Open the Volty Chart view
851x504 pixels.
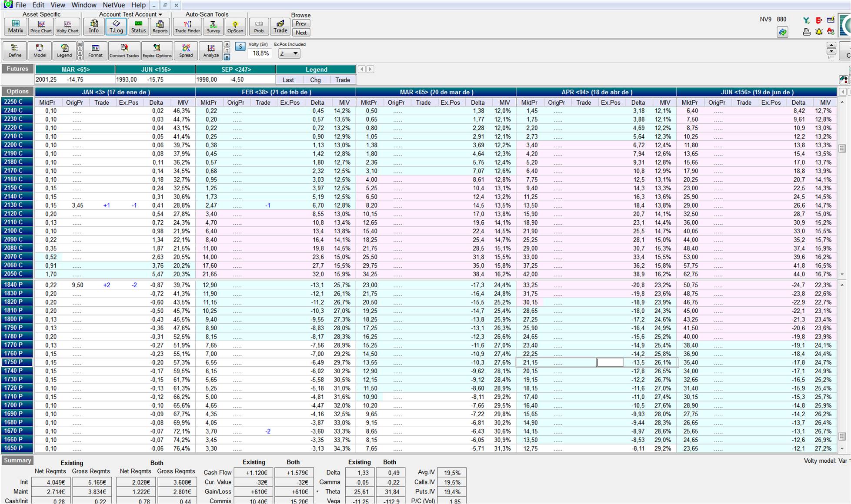(x=67, y=26)
